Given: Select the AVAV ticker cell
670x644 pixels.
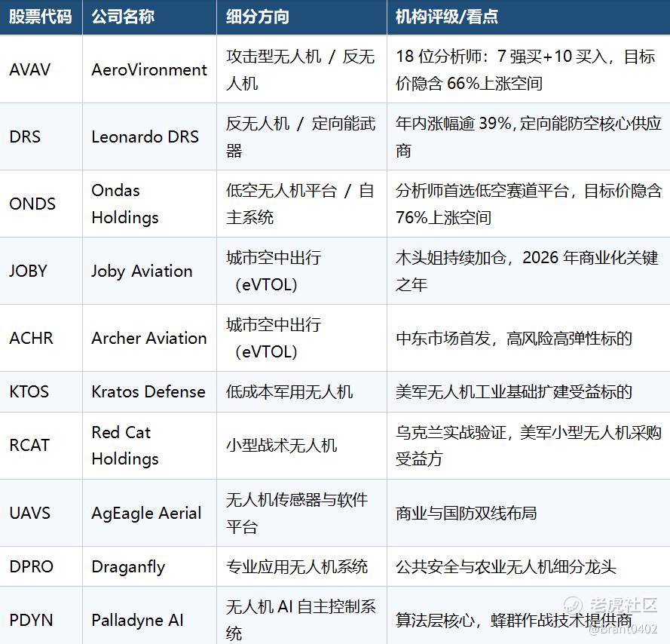Looking at the screenshot, I should click(x=41, y=69).
